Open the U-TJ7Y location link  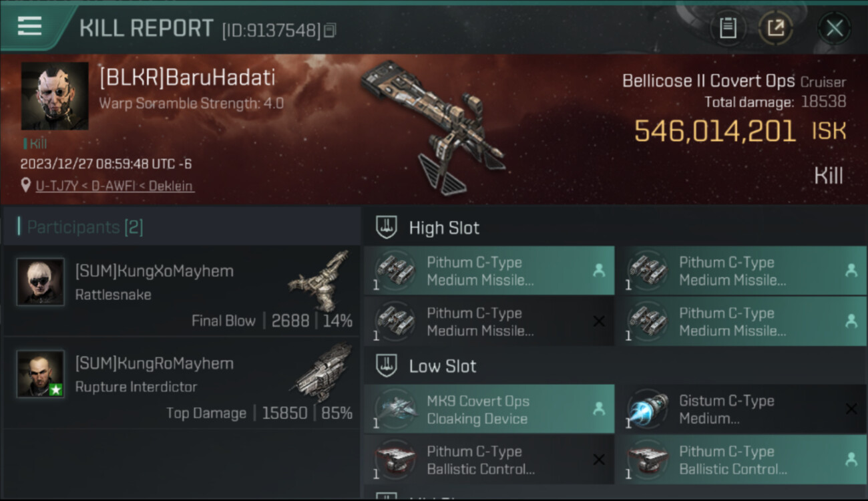[115, 186]
